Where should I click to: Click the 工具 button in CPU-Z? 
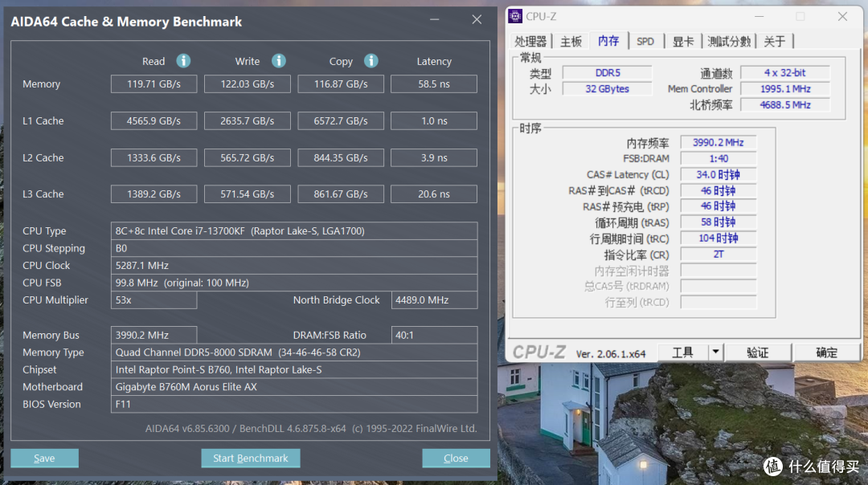pyautogui.click(x=682, y=352)
